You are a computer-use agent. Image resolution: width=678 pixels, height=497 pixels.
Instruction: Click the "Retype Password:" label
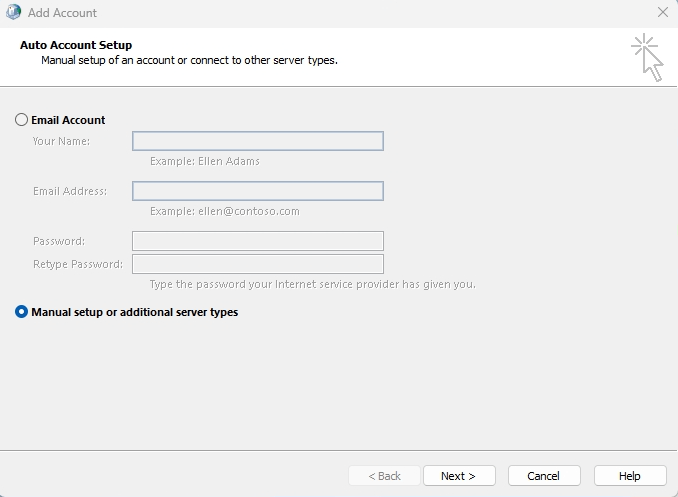78,264
